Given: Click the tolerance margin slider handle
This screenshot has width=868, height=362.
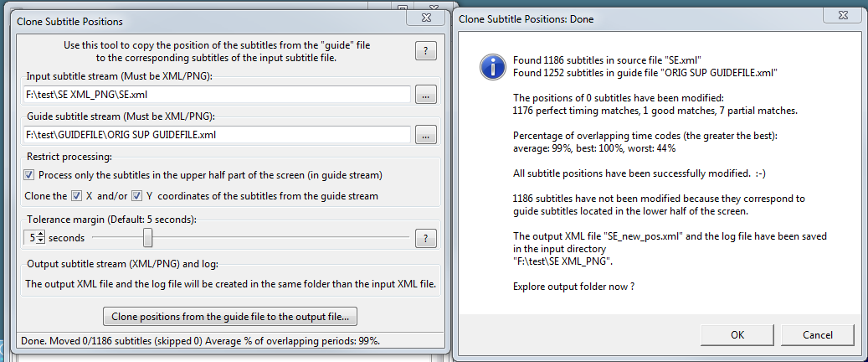Looking at the screenshot, I should click(x=147, y=238).
